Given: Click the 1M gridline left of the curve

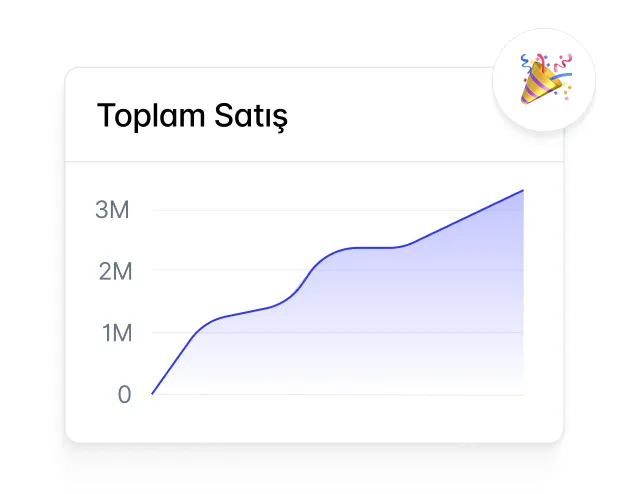Looking at the screenshot, I should (170, 332).
